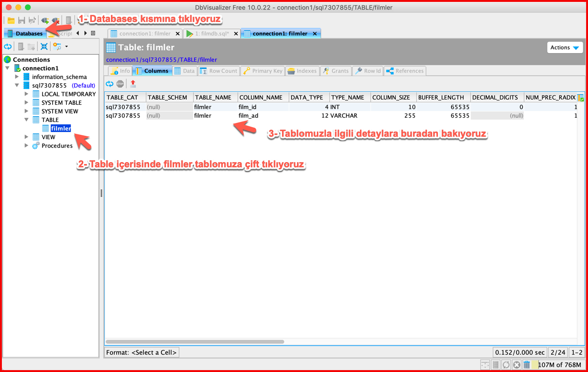
Task: Expand the information_schema node
Action: (17, 77)
